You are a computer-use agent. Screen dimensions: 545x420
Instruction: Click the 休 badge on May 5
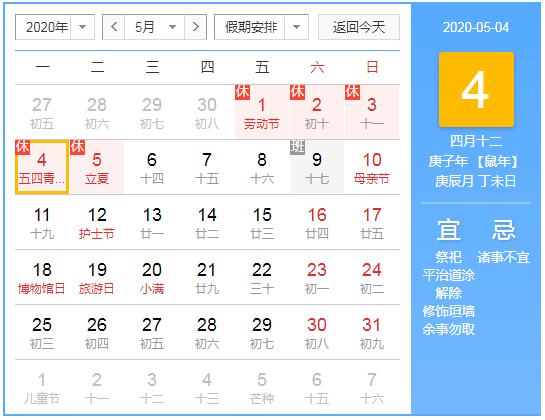coord(78,147)
